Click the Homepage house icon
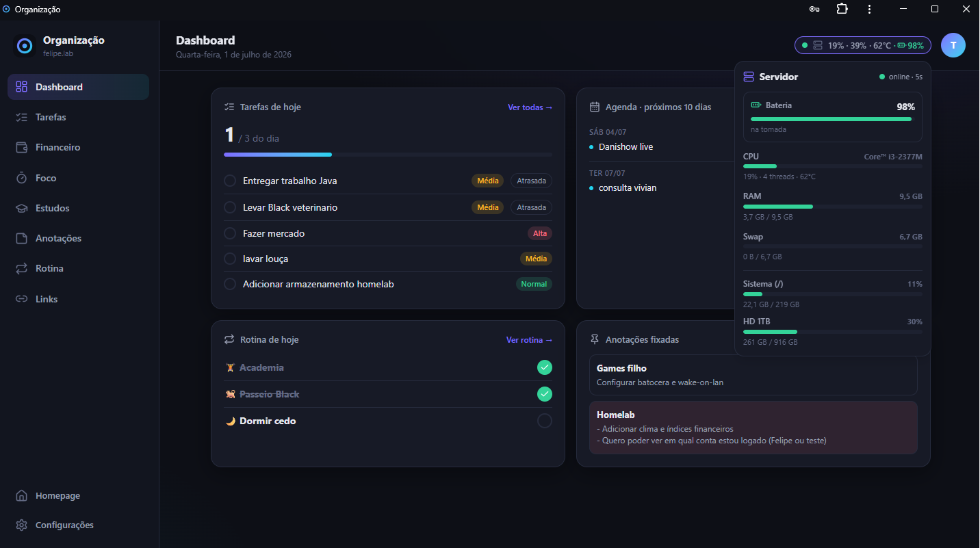The image size is (980, 548). pos(22,495)
